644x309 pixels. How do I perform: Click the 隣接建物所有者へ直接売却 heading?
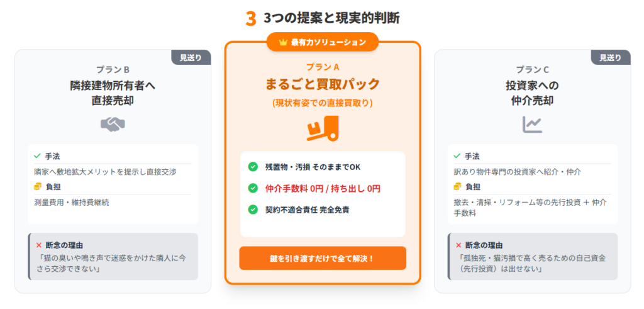coord(113,93)
